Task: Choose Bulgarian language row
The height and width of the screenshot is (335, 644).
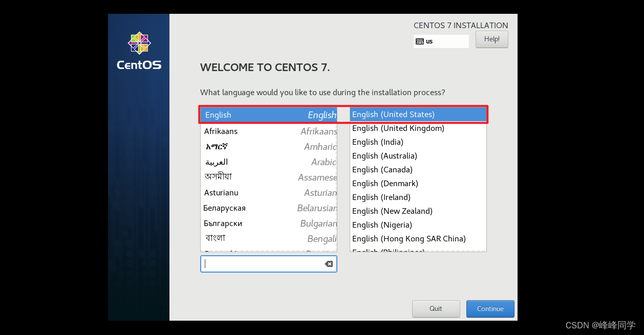Action: (268, 224)
